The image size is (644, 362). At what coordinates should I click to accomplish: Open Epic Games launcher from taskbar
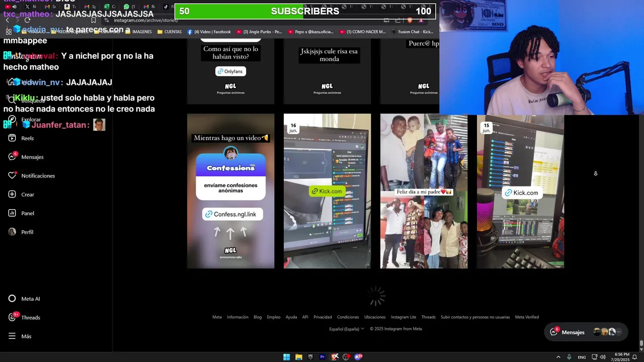coord(310,357)
